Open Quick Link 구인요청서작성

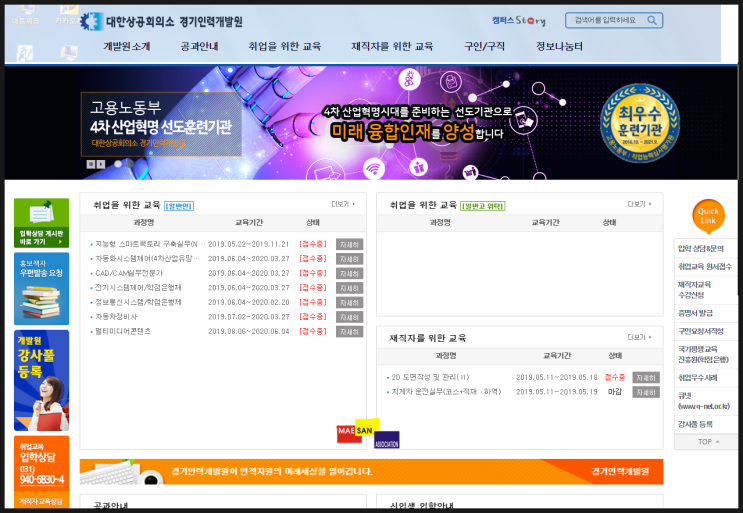click(x=700, y=331)
